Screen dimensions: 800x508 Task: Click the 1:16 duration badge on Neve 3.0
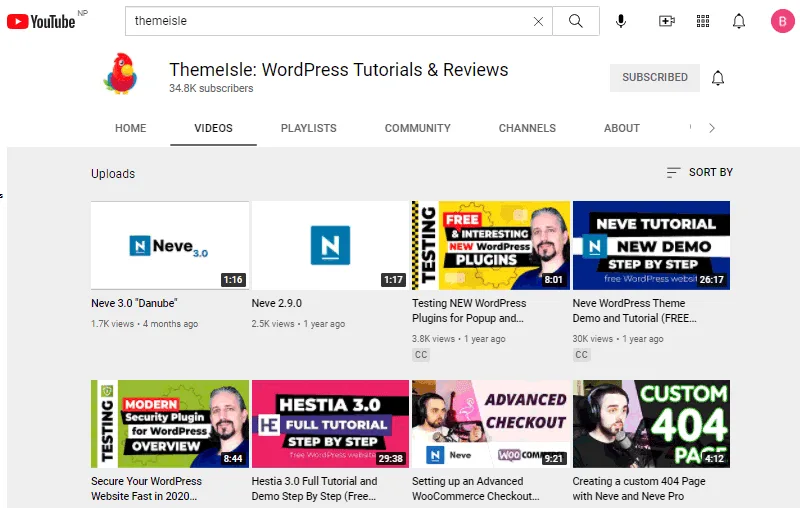point(233,280)
